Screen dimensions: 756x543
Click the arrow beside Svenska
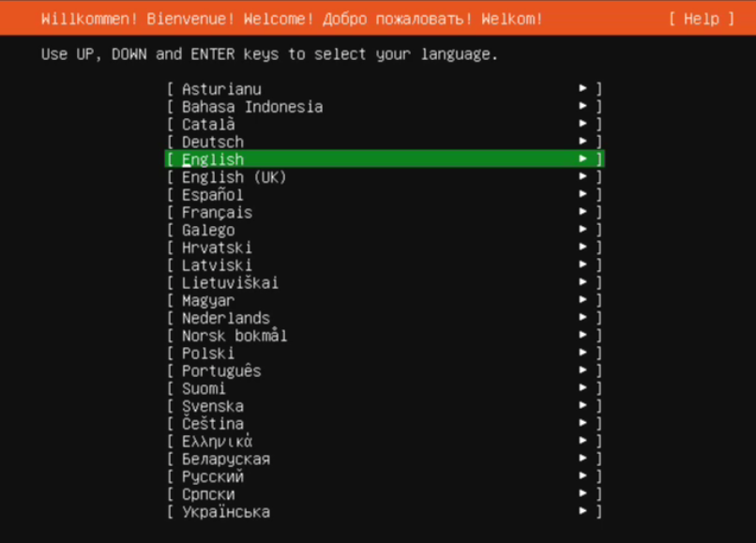(582, 404)
